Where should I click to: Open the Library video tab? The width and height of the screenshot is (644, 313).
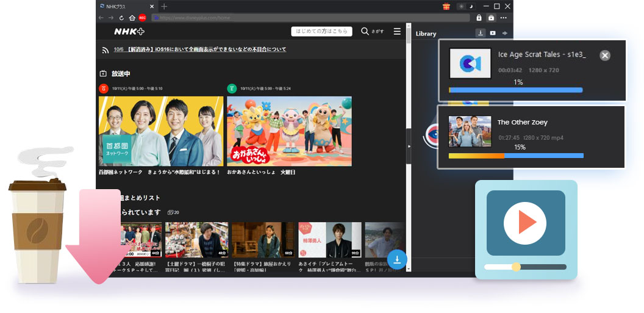(x=493, y=34)
